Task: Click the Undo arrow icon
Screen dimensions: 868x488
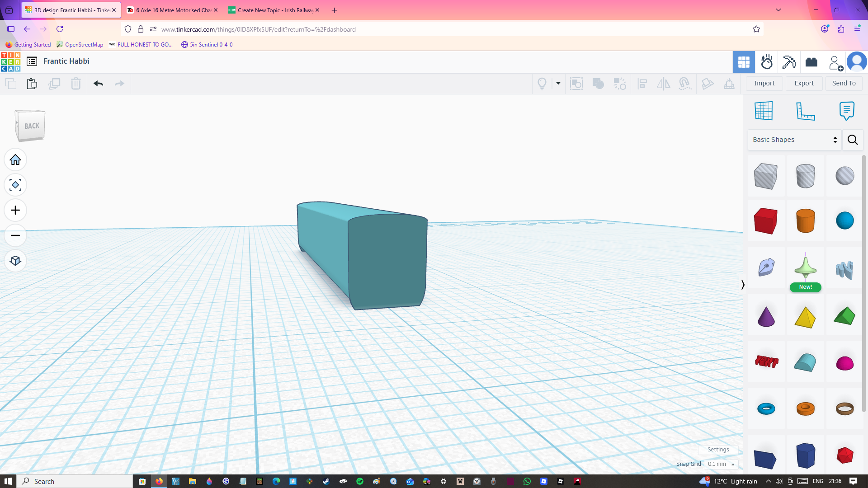Action: pos(98,84)
